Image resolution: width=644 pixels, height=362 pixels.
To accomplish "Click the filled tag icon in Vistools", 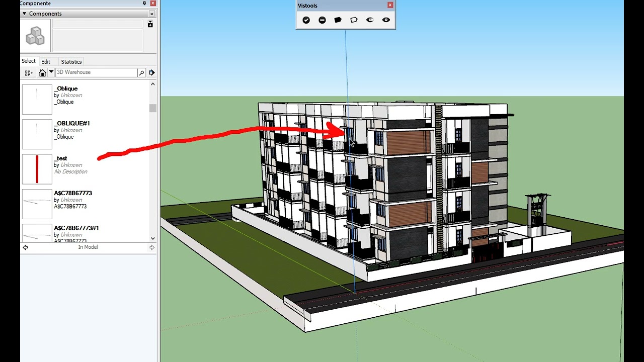I will [338, 20].
